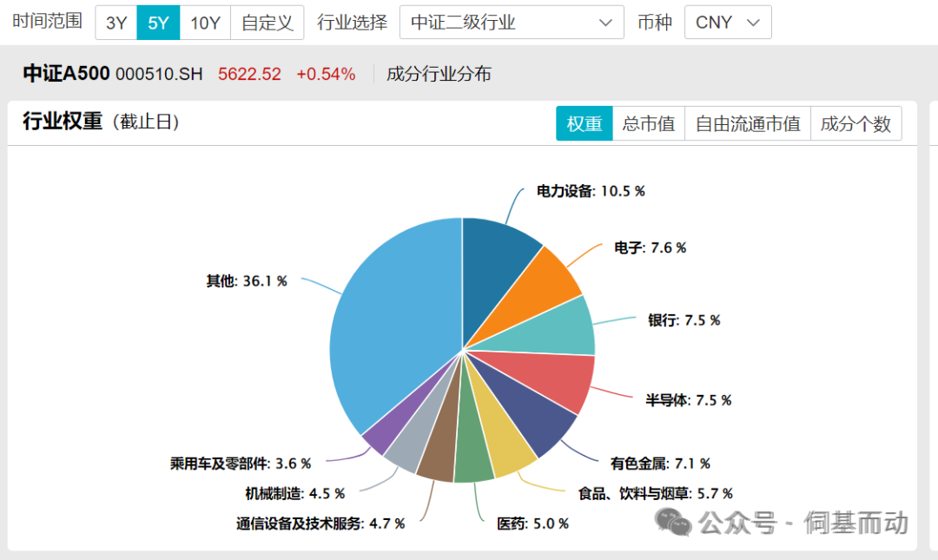Open the 中证二级行业 industry selector dropdown

(x=511, y=22)
